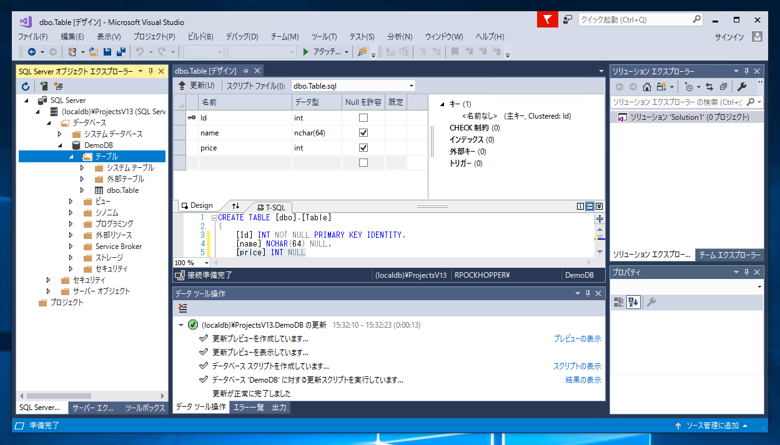
Task: Click the Refresh icon in SQL Server Object Explorer
Action: point(26,87)
